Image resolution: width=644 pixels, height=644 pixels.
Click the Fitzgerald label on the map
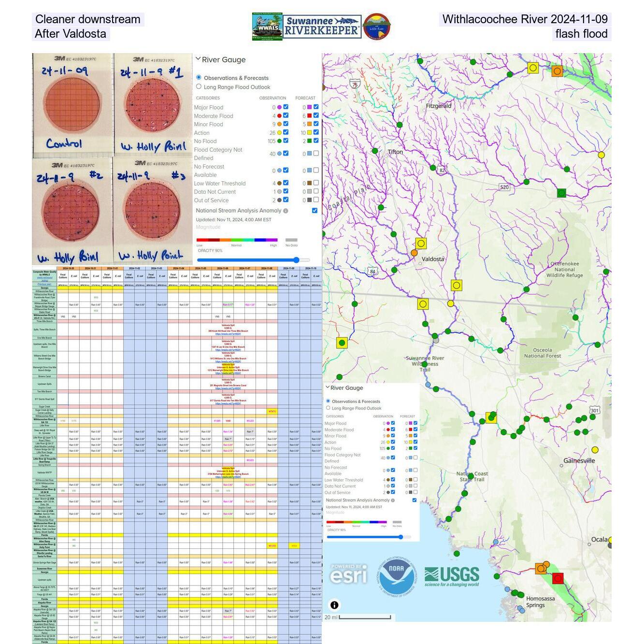(x=439, y=106)
